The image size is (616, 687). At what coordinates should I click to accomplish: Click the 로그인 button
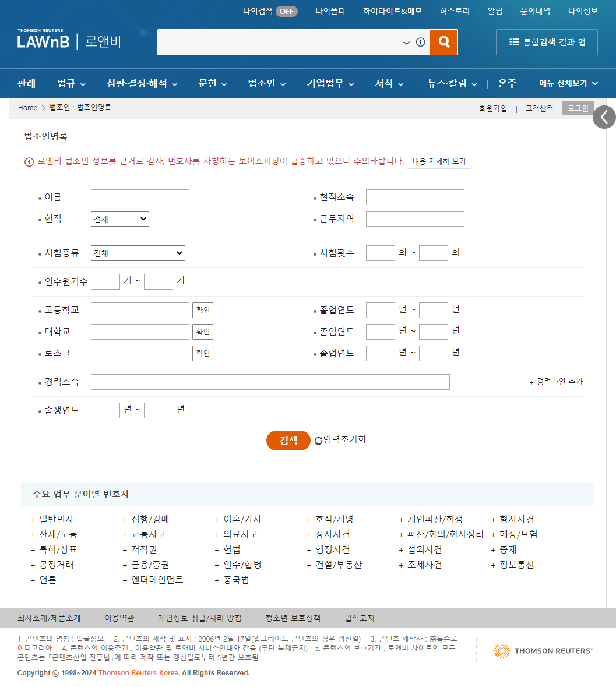click(x=578, y=108)
